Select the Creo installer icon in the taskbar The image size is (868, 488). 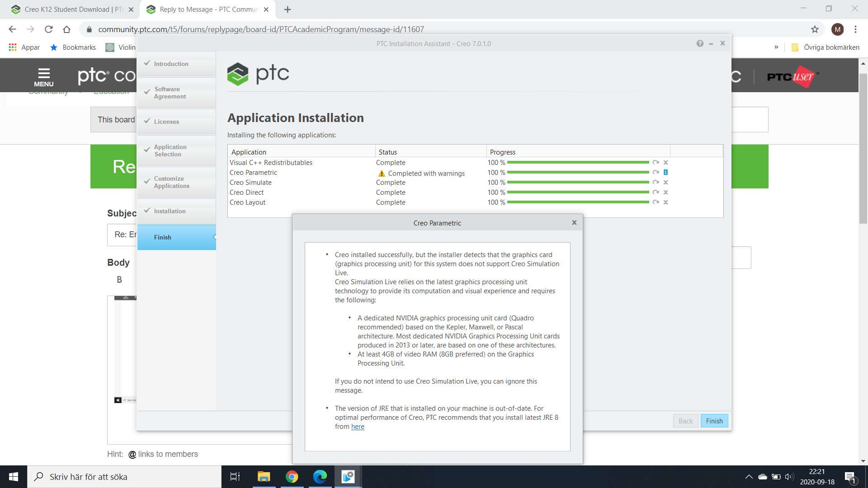pyautogui.click(x=347, y=477)
